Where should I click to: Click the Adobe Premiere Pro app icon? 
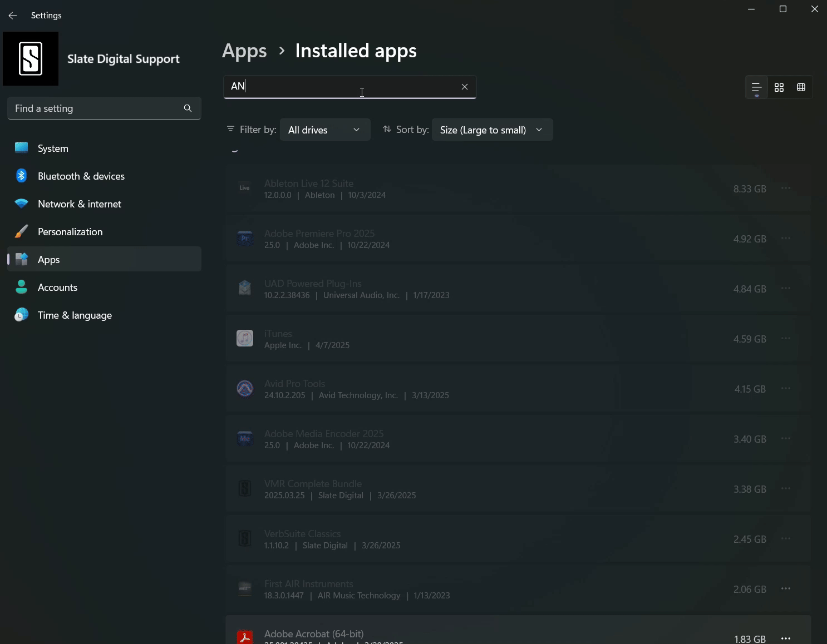pos(245,238)
